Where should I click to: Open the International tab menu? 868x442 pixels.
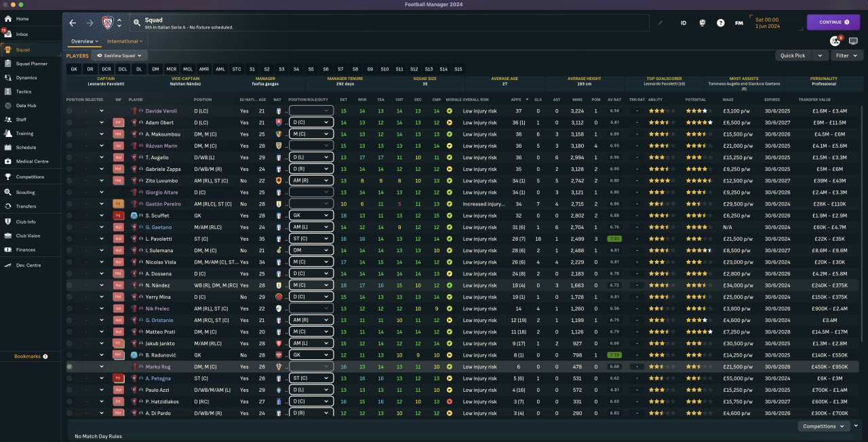point(125,41)
